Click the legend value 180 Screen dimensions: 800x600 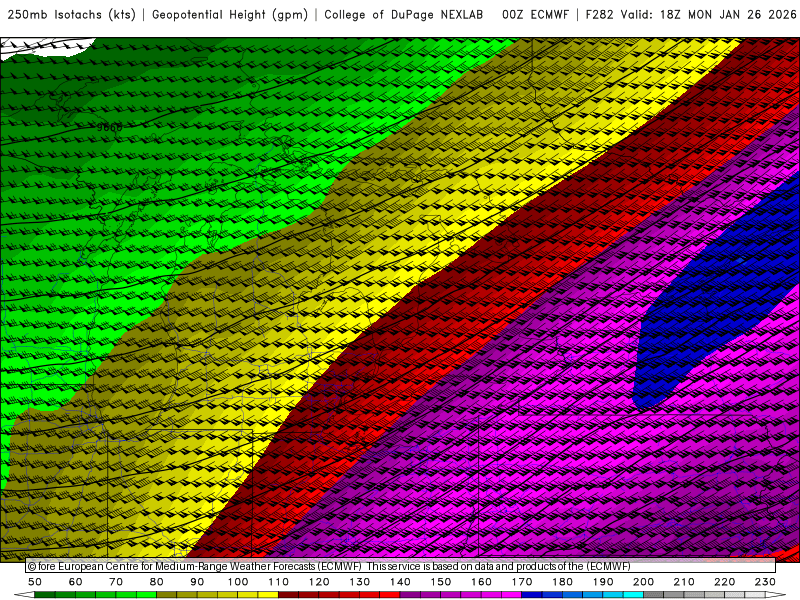[x=562, y=582]
